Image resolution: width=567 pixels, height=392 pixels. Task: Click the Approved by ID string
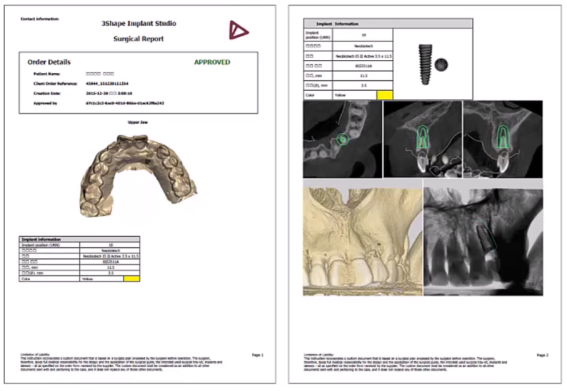tap(125, 103)
